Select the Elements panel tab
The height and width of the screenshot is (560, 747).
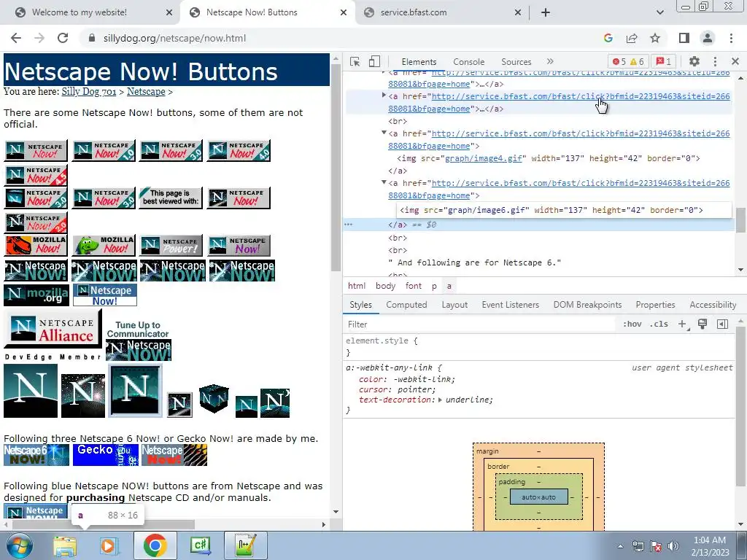pos(419,62)
